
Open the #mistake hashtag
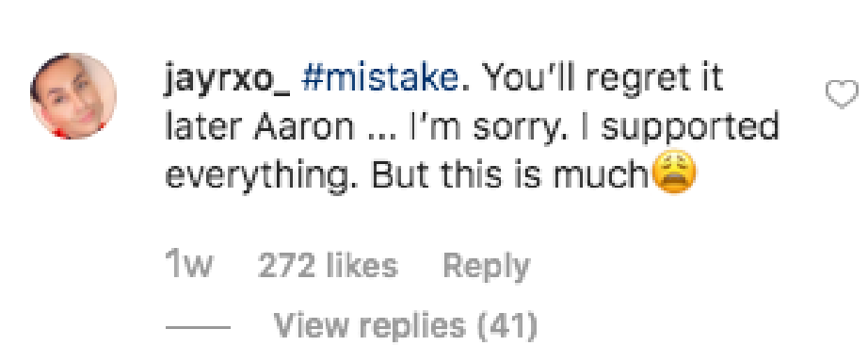tap(380, 79)
